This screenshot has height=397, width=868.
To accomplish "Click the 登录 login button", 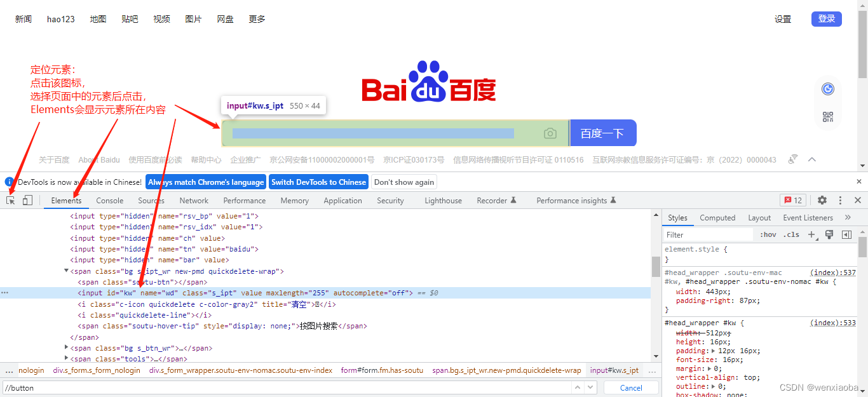I will 827,19.
